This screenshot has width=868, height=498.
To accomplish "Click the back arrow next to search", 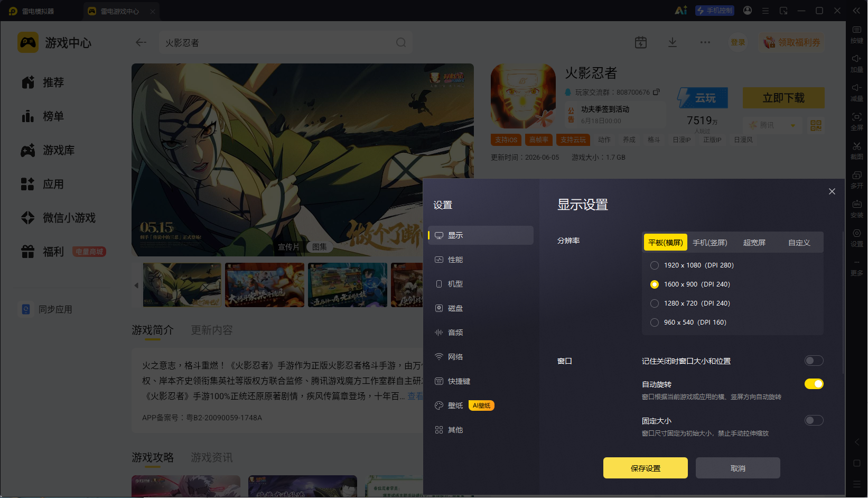I will pyautogui.click(x=141, y=42).
